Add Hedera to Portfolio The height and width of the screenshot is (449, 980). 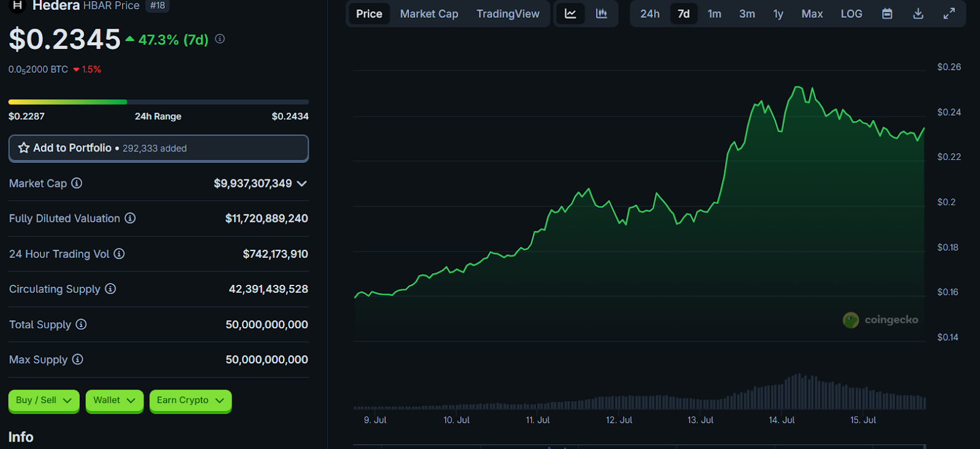click(158, 148)
